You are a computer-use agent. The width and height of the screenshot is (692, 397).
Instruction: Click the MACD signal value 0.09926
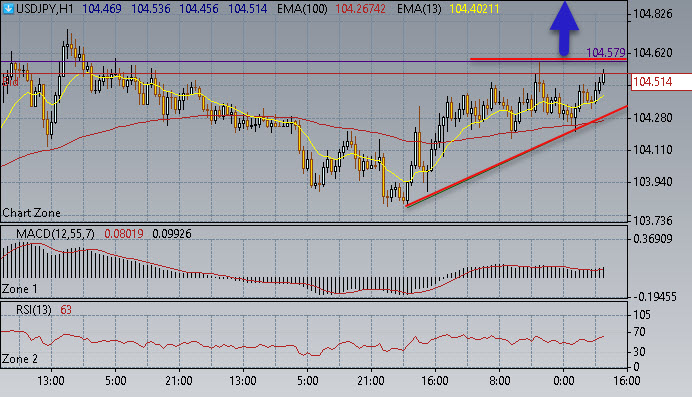pos(172,234)
